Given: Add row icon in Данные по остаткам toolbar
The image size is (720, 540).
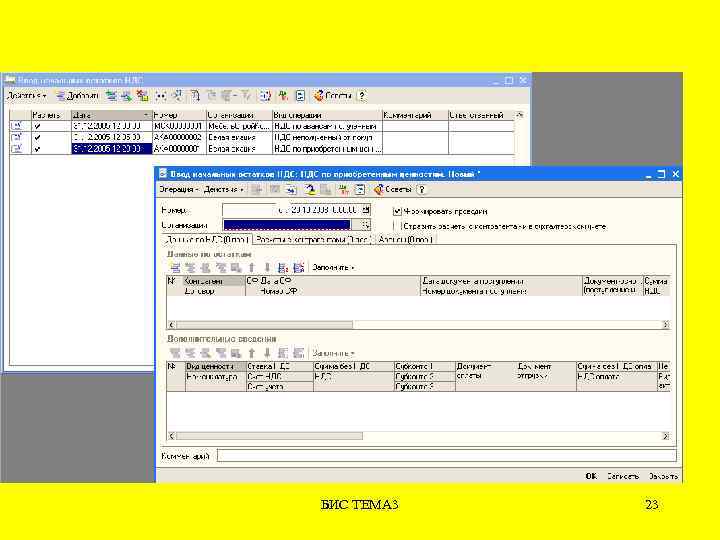Looking at the screenshot, I should coord(175,268).
